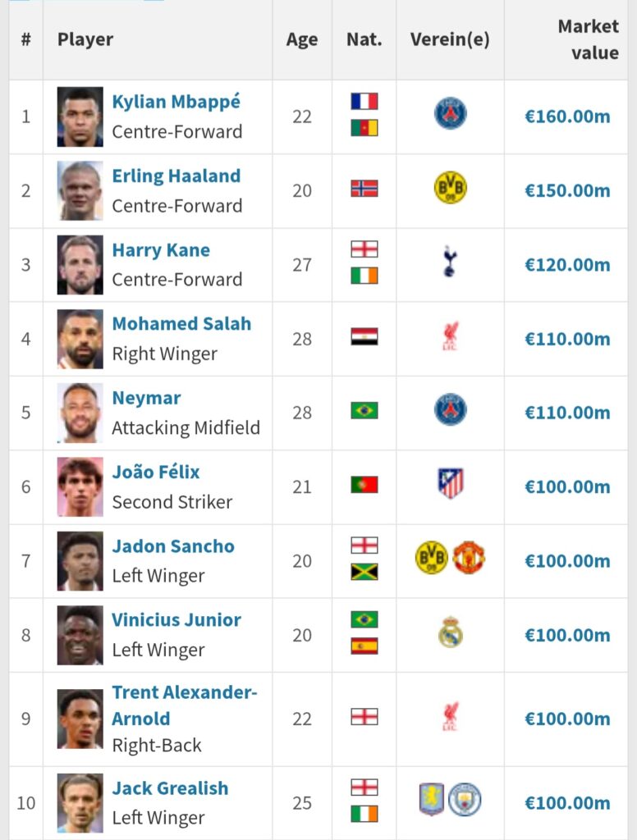Click Jadon Sancho's player photo thumbnail
Screen dimensions: 637x840
click(x=80, y=560)
